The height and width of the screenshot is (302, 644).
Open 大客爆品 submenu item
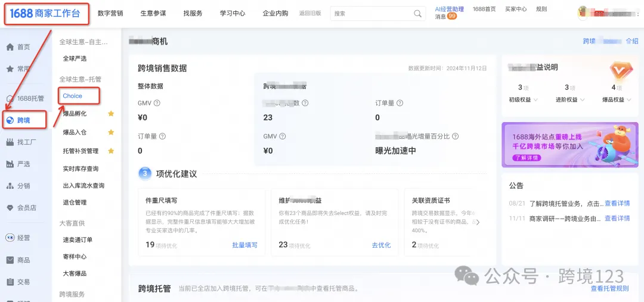point(75,273)
